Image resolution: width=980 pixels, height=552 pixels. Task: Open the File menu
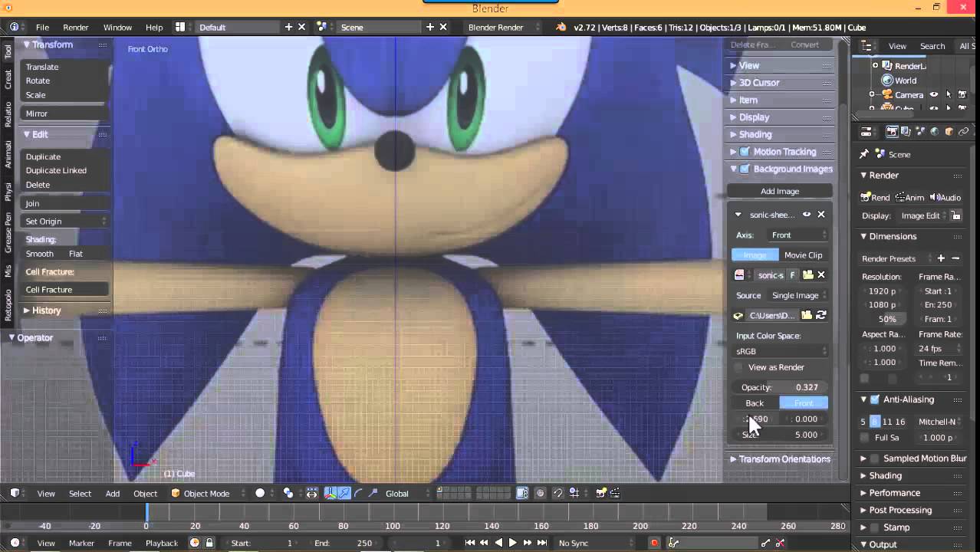pyautogui.click(x=42, y=27)
